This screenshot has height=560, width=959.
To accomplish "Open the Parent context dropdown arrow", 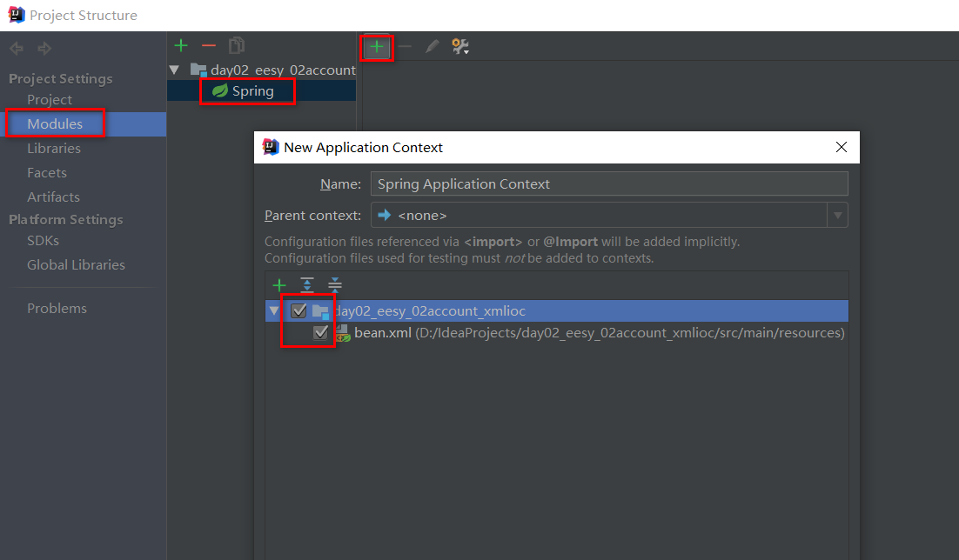I will 838,215.
